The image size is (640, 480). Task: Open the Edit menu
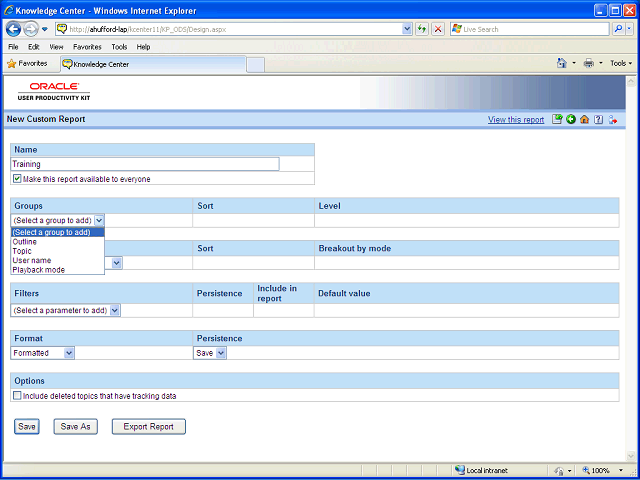[x=34, y=47]
